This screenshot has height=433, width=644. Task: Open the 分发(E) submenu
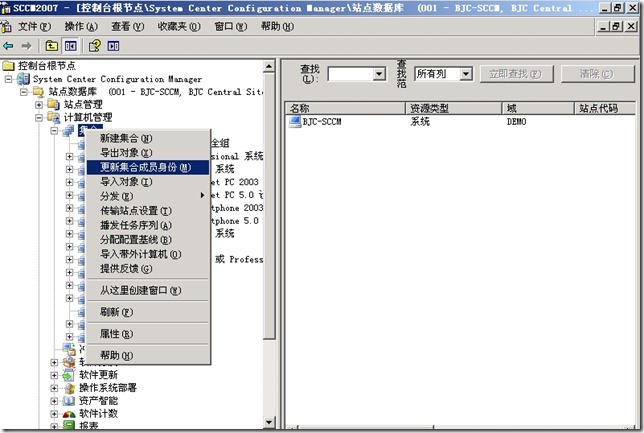[x=148, y=196]
